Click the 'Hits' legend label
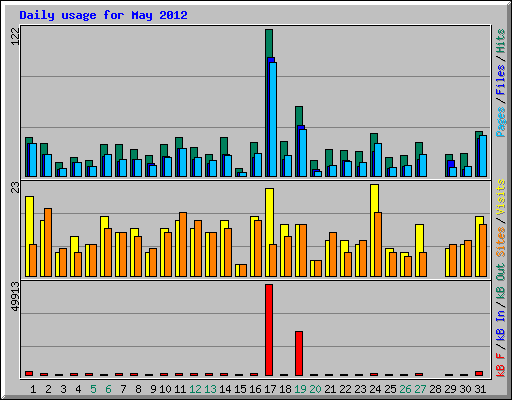The width and height of the screenshot is (512, 400). (501, 41)
